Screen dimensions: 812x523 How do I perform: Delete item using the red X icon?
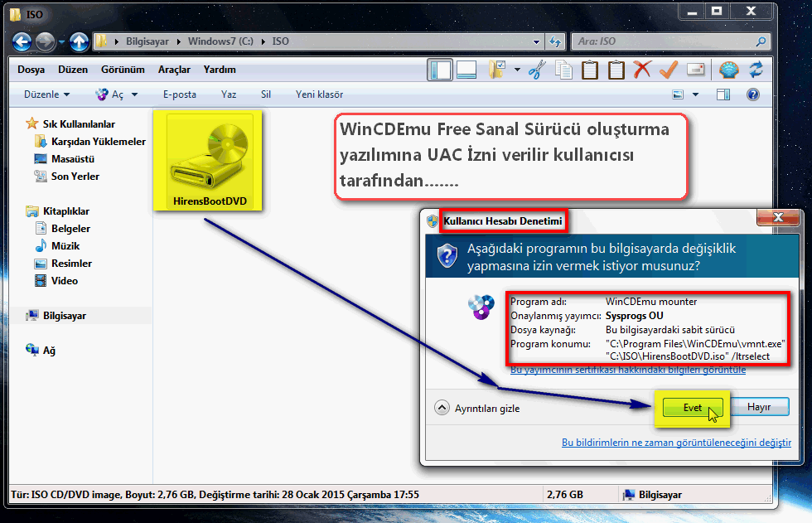642,70
